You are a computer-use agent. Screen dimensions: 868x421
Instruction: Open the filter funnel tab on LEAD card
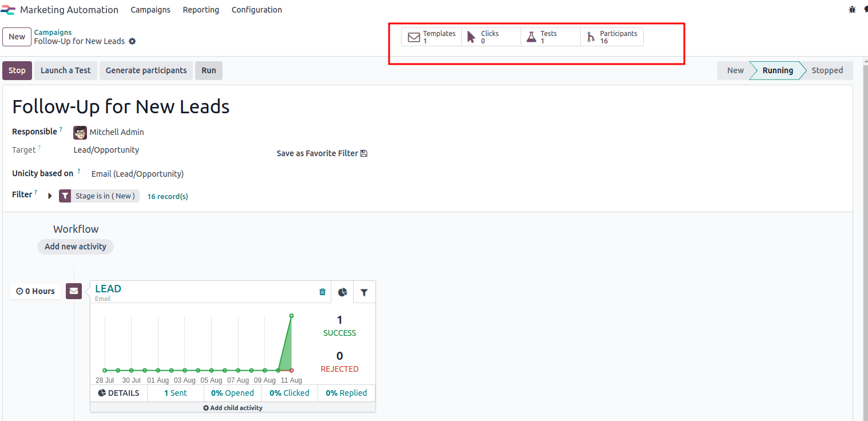pos(364,292)
